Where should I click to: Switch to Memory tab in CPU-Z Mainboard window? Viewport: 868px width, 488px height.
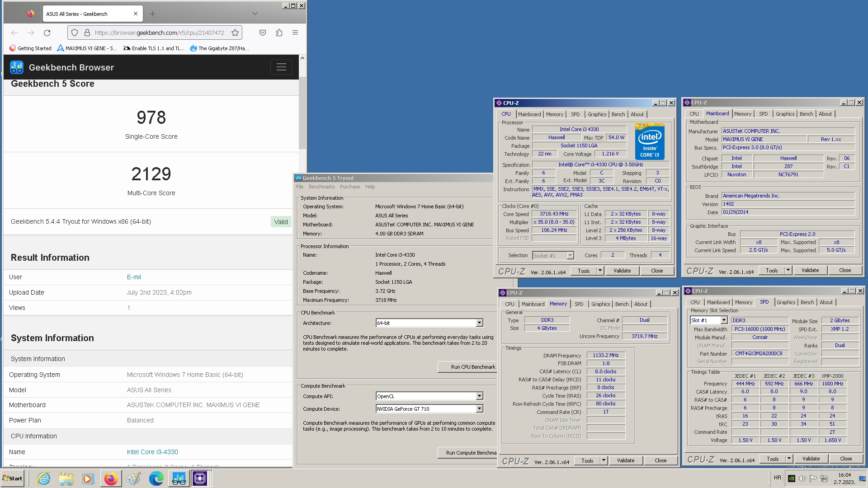coord(743,114)
